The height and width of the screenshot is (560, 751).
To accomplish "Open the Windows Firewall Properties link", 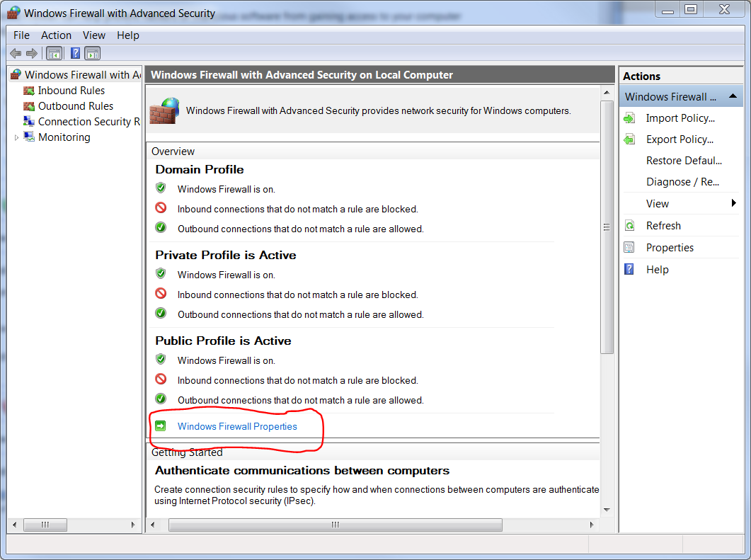I will click(237, 426).
